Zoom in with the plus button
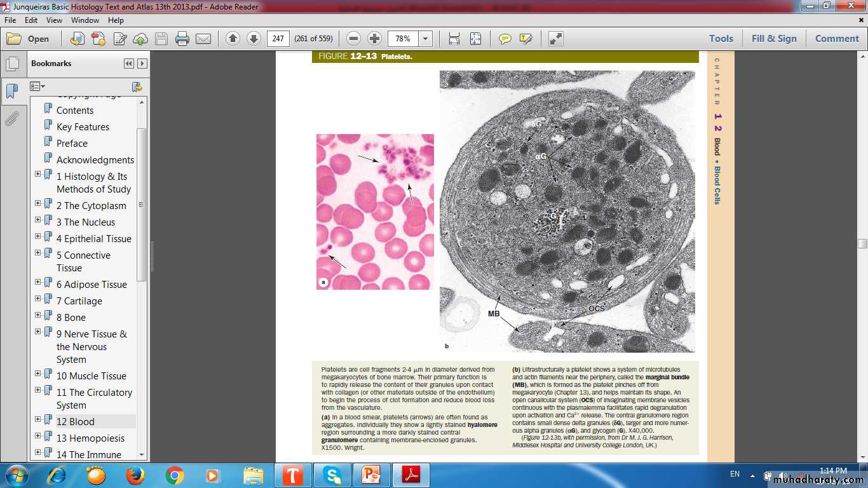The width and height of the screenshot is (868, 488). click(375, 39)
